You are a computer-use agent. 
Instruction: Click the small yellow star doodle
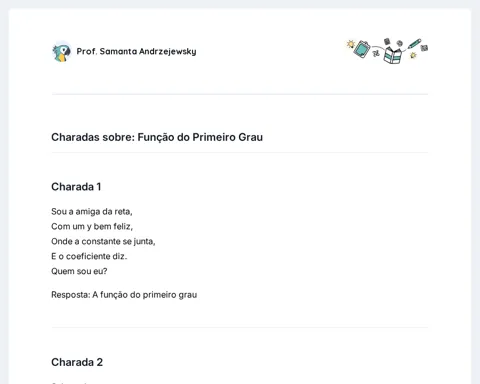pyautogui.click(x=413, y=55)
